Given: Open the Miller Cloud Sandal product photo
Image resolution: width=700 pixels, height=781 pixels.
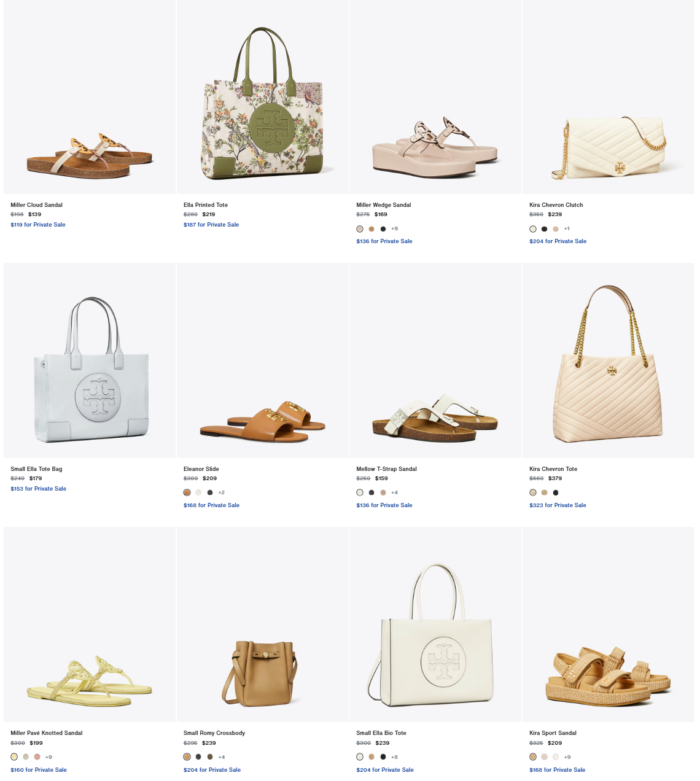Looking at the screenshot, I should [90, 97].
